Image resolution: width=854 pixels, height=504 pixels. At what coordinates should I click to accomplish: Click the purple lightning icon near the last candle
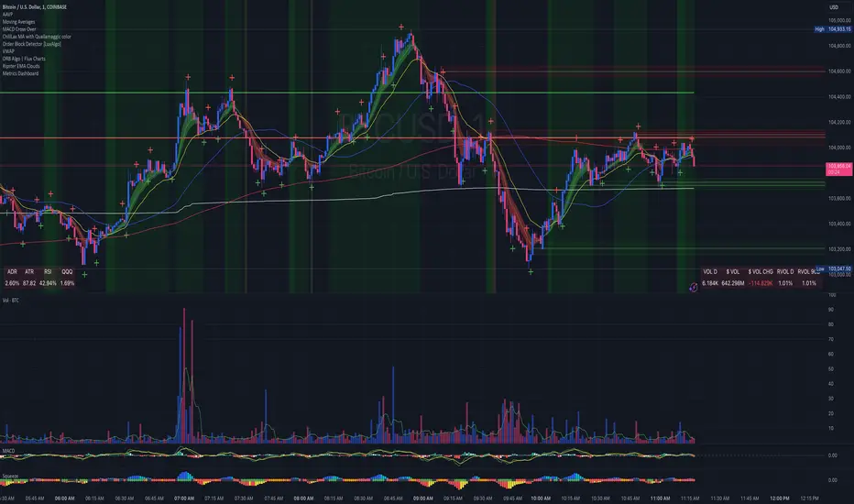[x=693, y=287]
